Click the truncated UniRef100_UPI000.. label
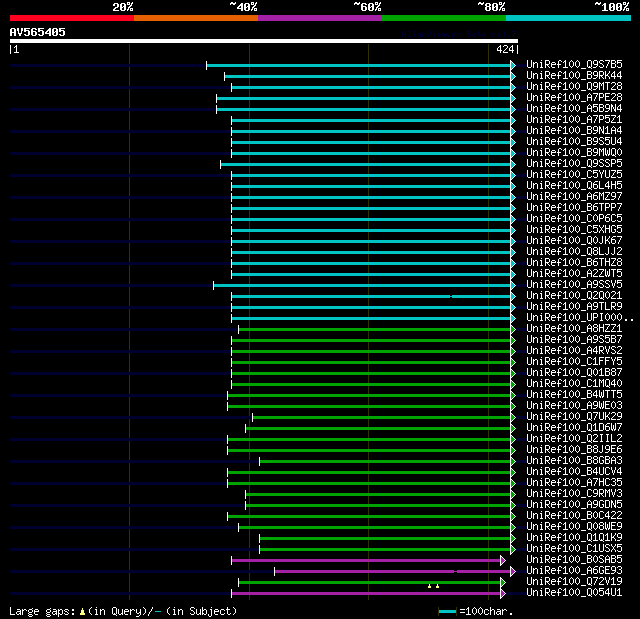The image size is (640, 619). click(580, 318)
